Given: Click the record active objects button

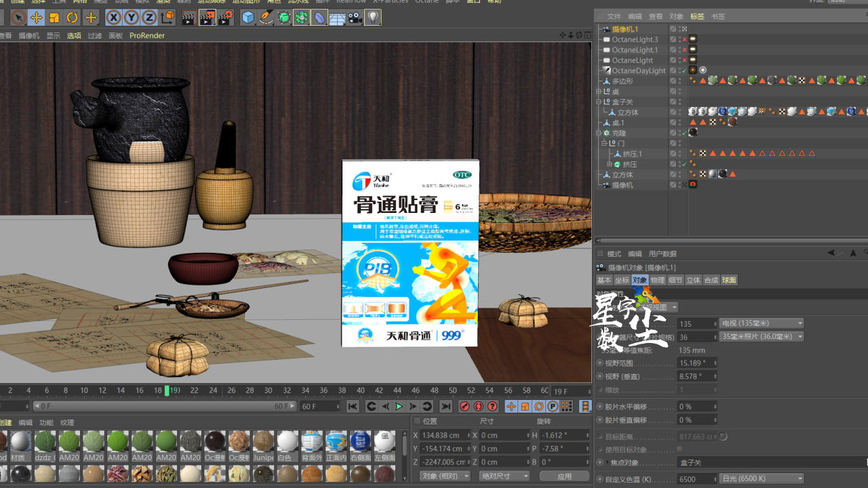Looking at the screenshot, I should click(465, 407).
